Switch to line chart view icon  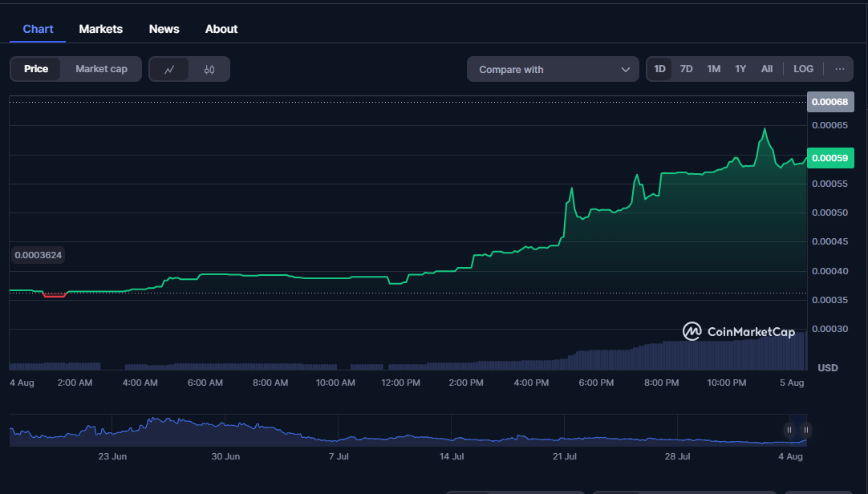coord(169,70)
